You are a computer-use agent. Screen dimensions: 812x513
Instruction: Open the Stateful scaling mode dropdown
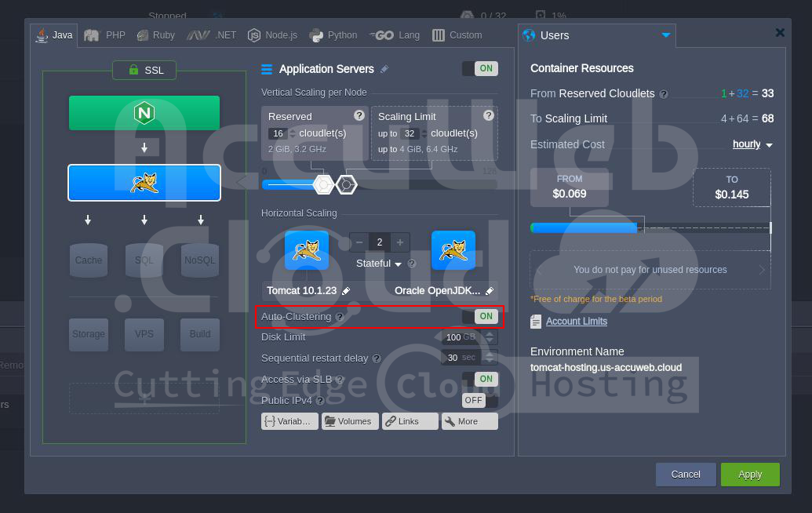(379, 264)
